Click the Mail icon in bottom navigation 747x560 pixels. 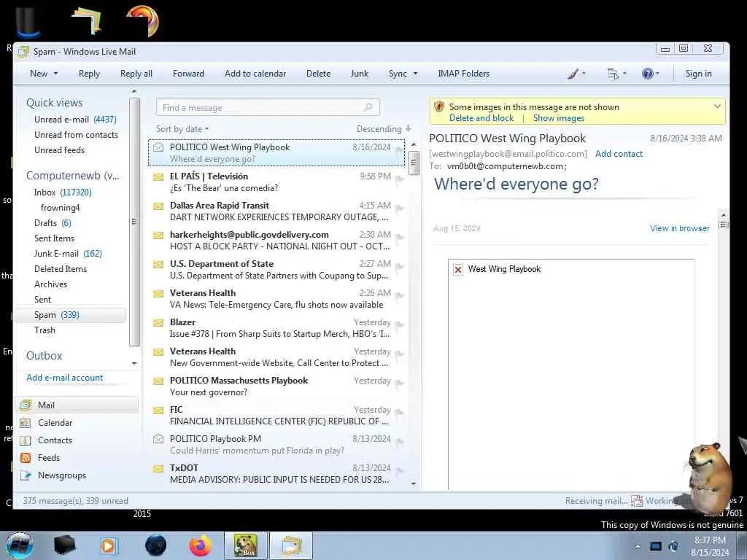[x=26, y=405]
